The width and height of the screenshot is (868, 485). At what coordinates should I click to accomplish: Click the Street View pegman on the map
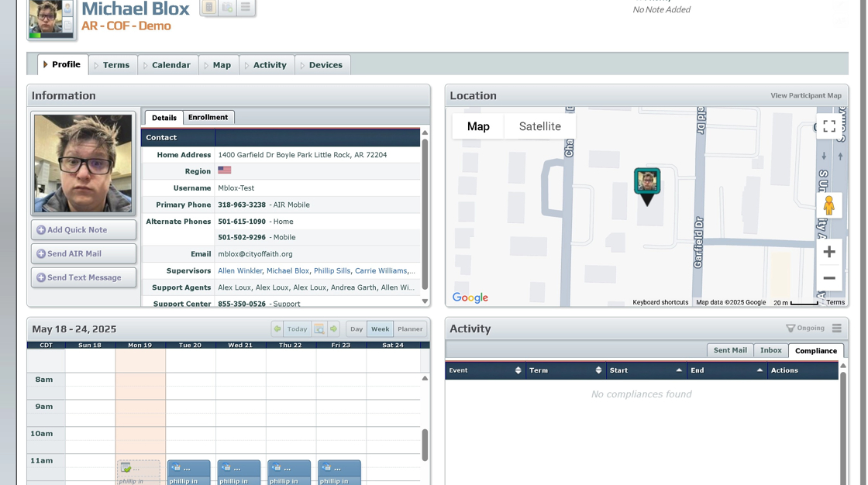[828, 205]
